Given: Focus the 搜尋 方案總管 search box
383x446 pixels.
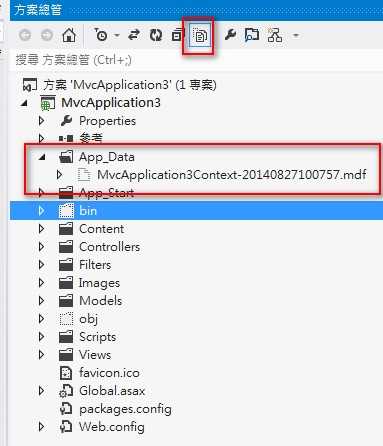Looking at the screenshot, I should 197,60.
